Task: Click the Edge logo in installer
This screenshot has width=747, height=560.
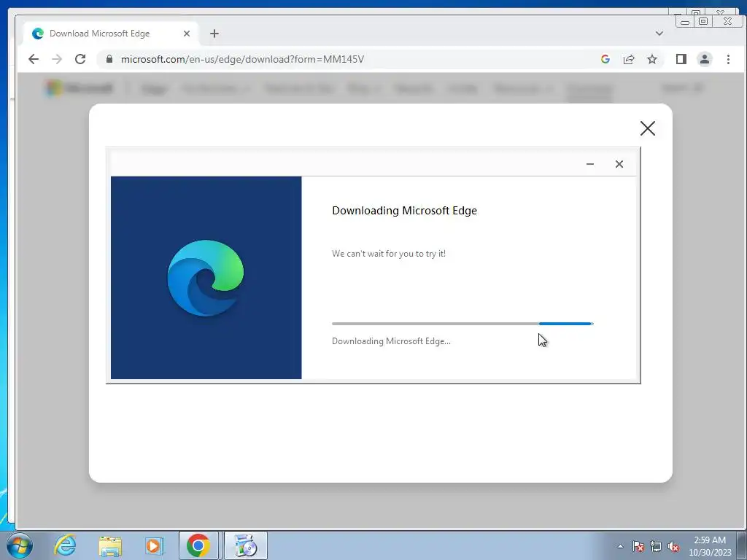Action: pyautogui.click(x=206, y=278)
